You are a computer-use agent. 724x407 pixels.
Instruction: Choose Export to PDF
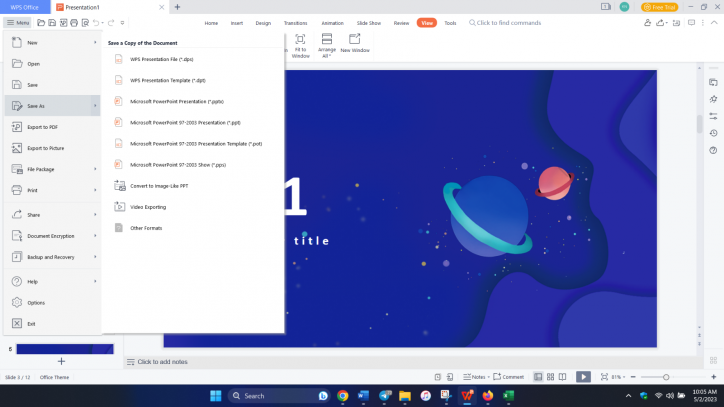(52, 127)
